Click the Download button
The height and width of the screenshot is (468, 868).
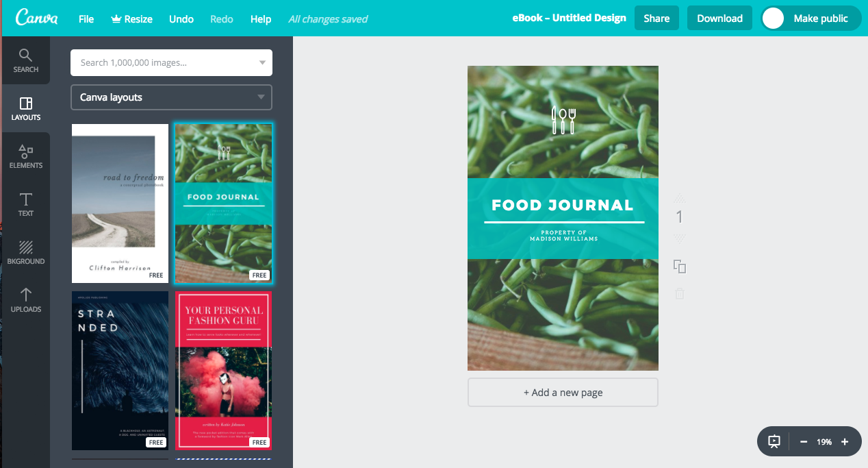tap(719, 19)
